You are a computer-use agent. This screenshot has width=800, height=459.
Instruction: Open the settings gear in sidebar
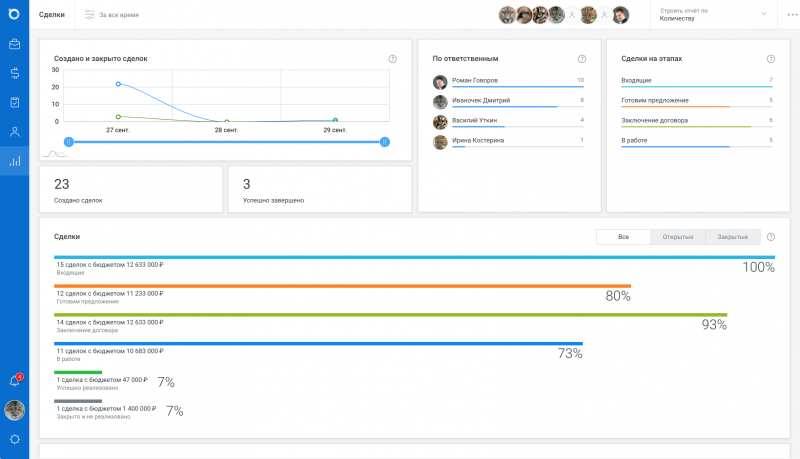15,439
